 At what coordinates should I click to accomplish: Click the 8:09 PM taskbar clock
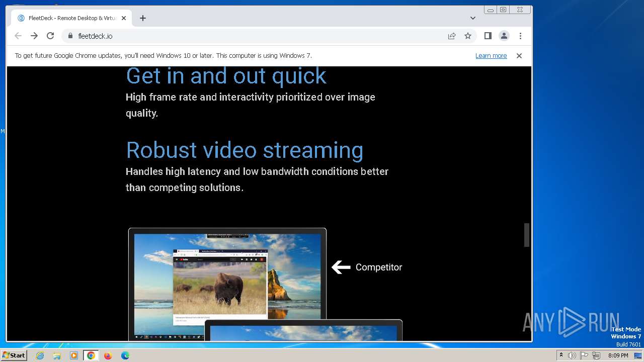pos(618,355)
